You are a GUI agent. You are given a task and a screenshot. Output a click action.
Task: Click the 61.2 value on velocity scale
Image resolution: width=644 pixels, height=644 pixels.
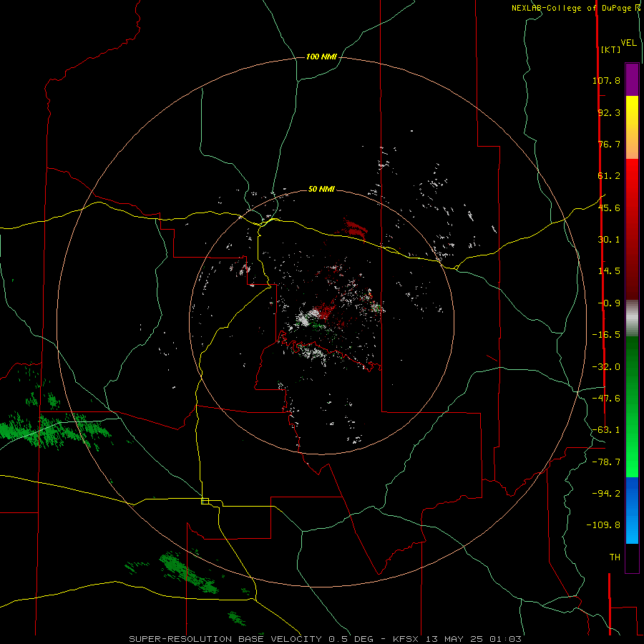coord(609,176)
